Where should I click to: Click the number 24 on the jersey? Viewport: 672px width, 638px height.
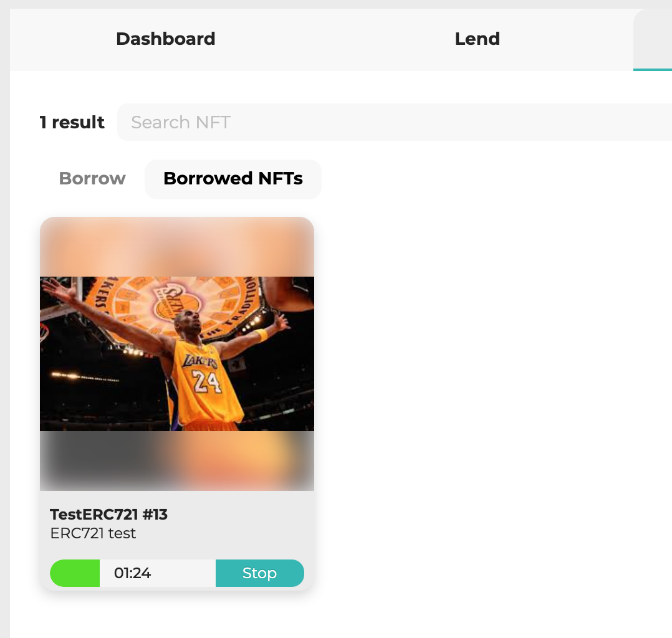[206, 381]
